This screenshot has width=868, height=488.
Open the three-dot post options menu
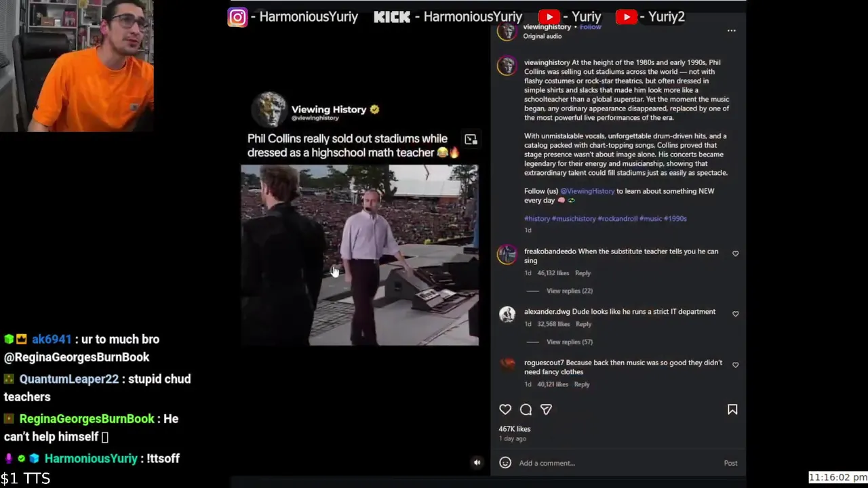731,30
